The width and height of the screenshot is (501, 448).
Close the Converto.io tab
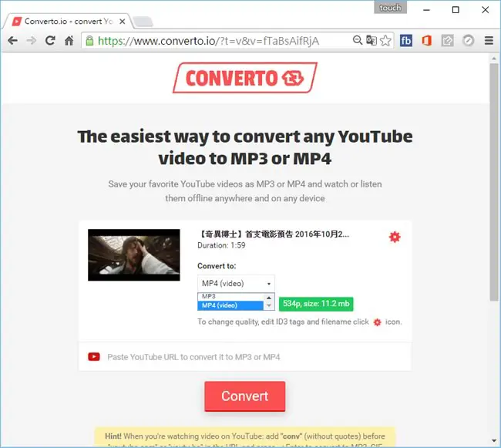point(122,22)
